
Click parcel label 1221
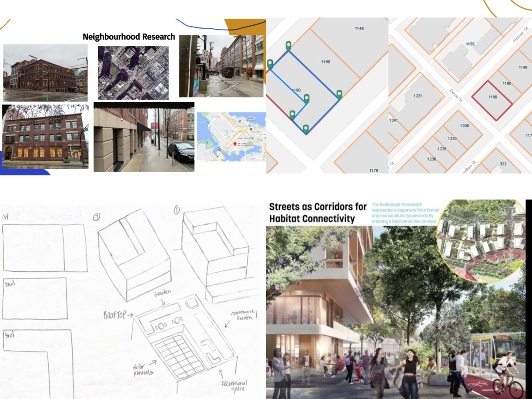(418, 96)
